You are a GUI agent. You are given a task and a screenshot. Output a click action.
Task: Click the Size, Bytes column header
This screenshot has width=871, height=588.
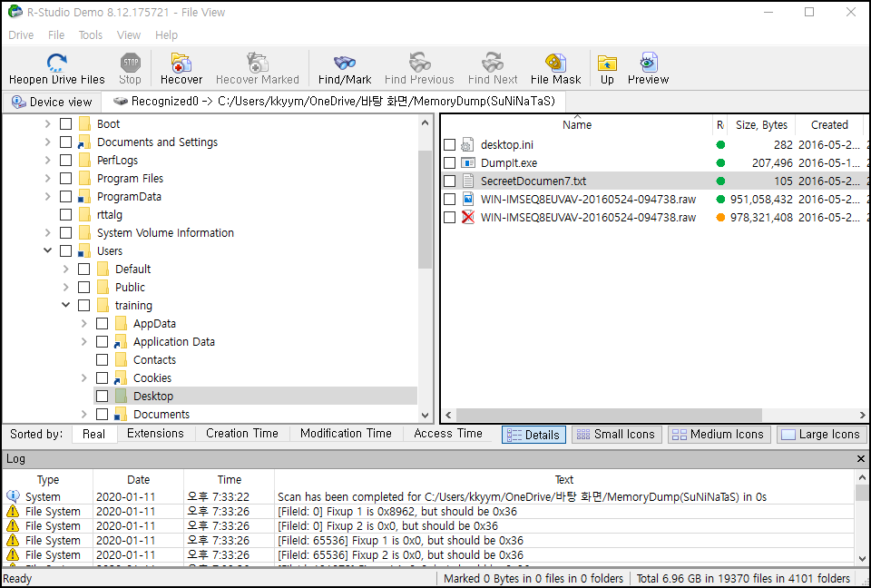761,125
